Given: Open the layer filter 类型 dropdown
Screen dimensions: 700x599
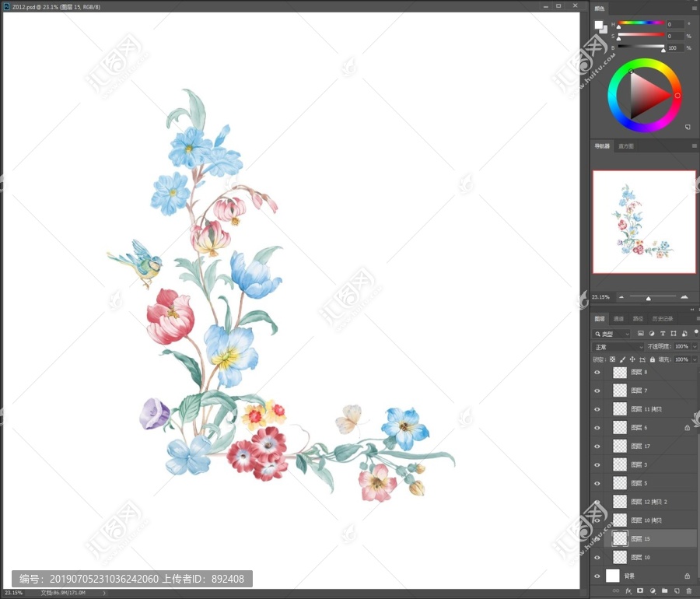Looking at the screenshot, I should click(x=611, y=334).
